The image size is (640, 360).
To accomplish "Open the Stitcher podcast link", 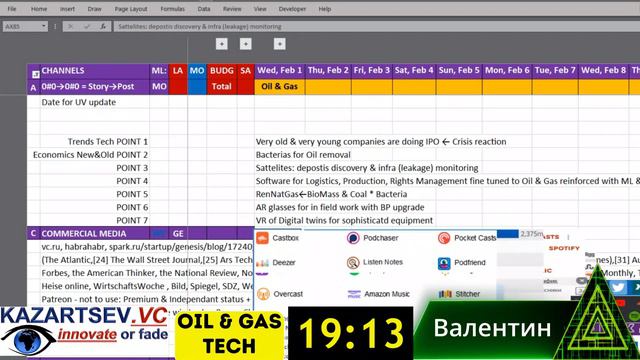I will pyautogui.click(x=460, y=294).
